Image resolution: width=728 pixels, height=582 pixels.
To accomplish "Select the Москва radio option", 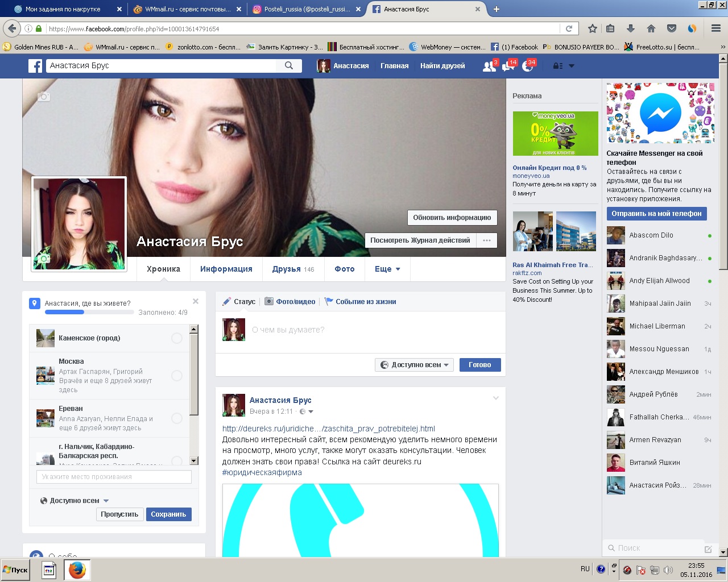I will [177, 376].
